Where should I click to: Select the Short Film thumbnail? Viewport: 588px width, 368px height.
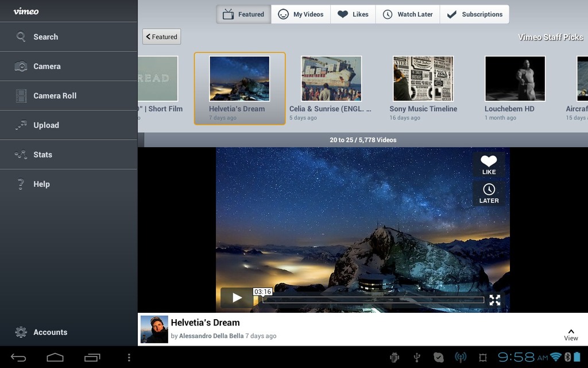pyautogui.click(x=158, y=78)
